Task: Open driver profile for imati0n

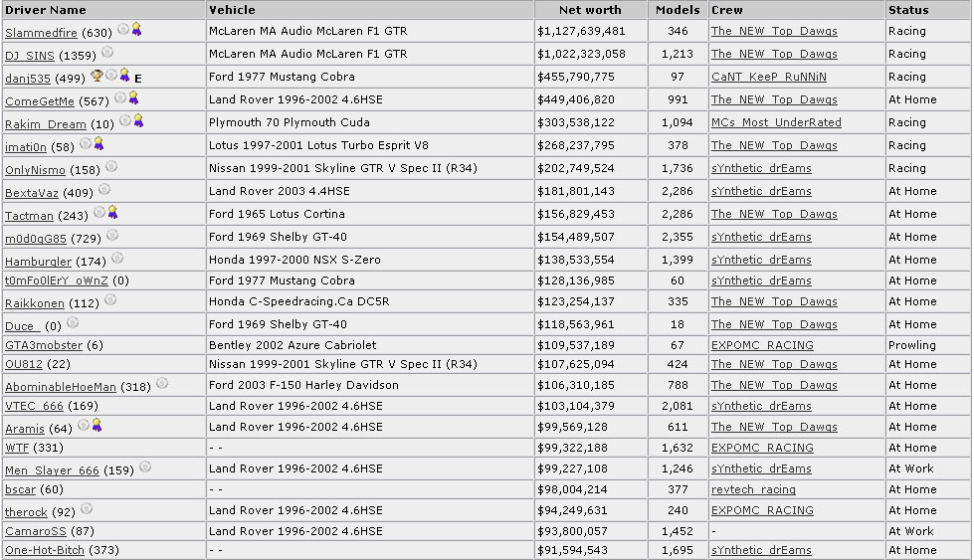Action: click(x=26, y=147)
